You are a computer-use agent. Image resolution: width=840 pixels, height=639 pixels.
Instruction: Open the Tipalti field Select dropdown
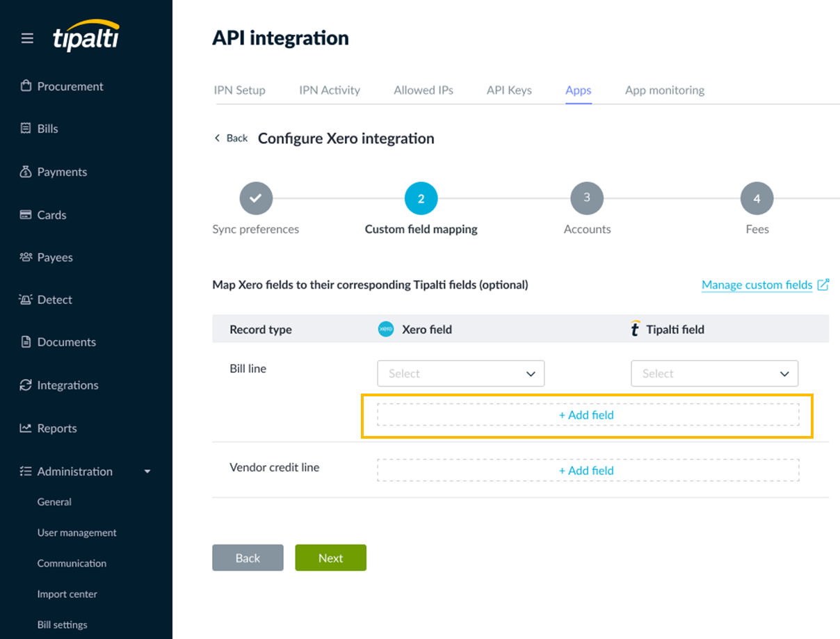[714, 373]
